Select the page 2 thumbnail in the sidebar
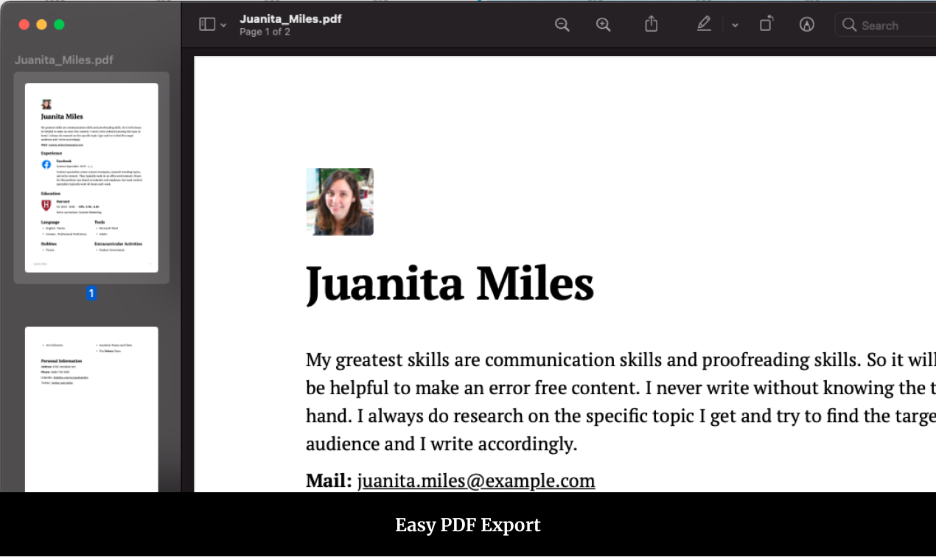Screen dimensions: 936x560 91,409
